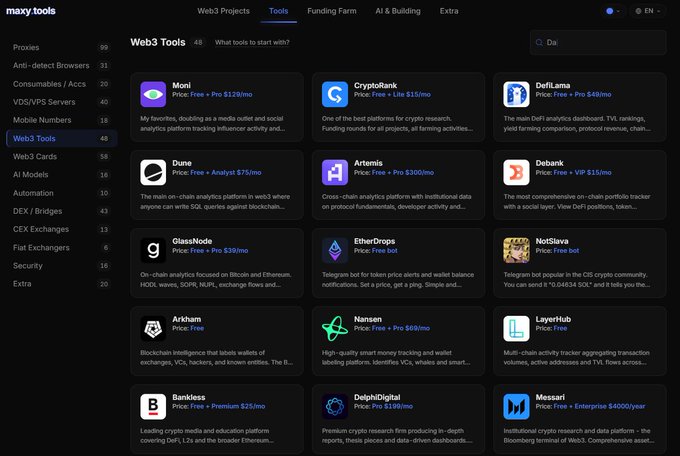Image resolution: width=680 pixels, height=456 pixels.
Task: Click the Web3 Tools count badge 48 in header
Action: 198,43
